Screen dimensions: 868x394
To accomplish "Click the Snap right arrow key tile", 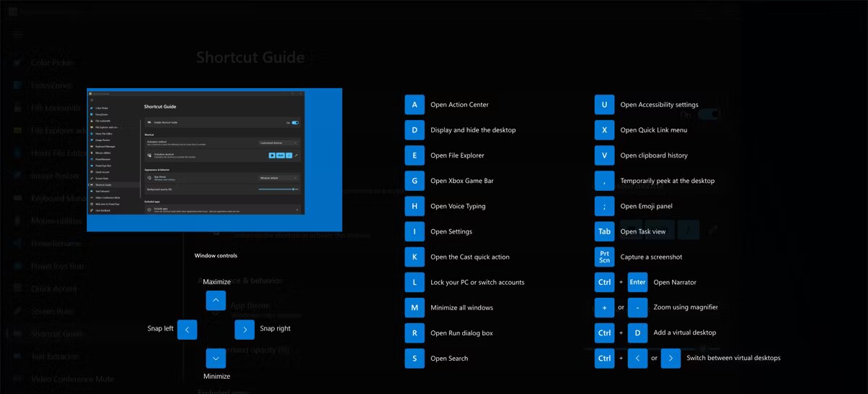I will tap(245, 329).
